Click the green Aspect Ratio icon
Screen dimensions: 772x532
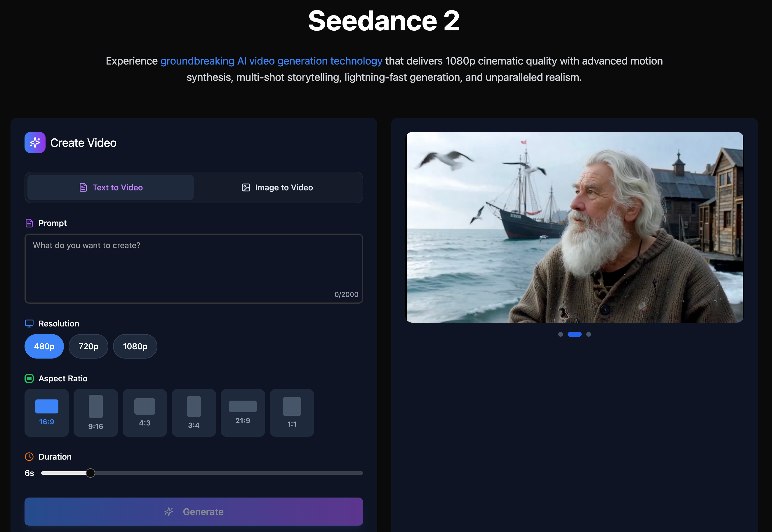[x=29, y=378]
